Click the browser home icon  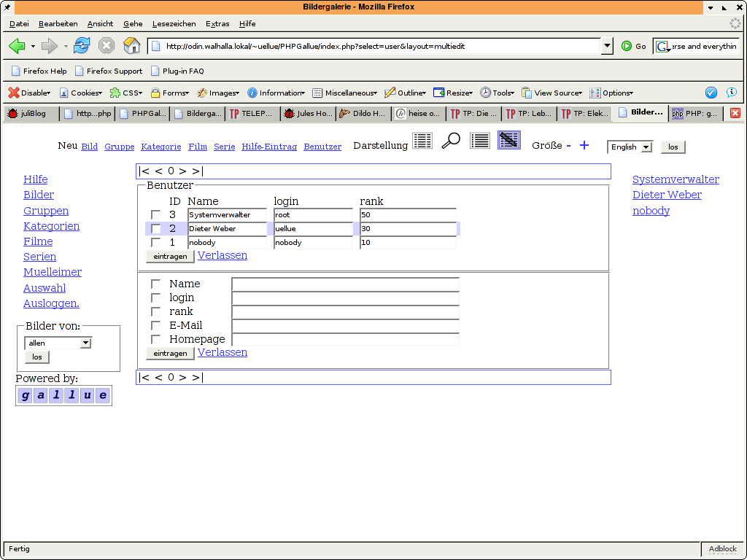(131, 46)
